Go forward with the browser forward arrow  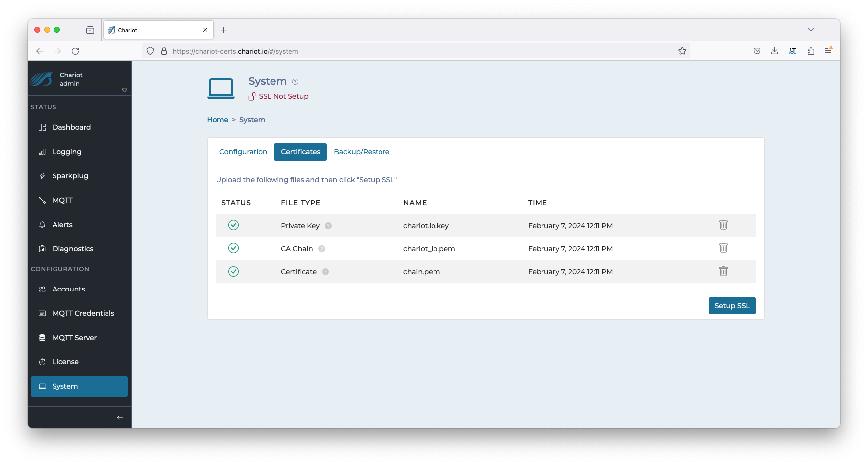tap(57, 51)
